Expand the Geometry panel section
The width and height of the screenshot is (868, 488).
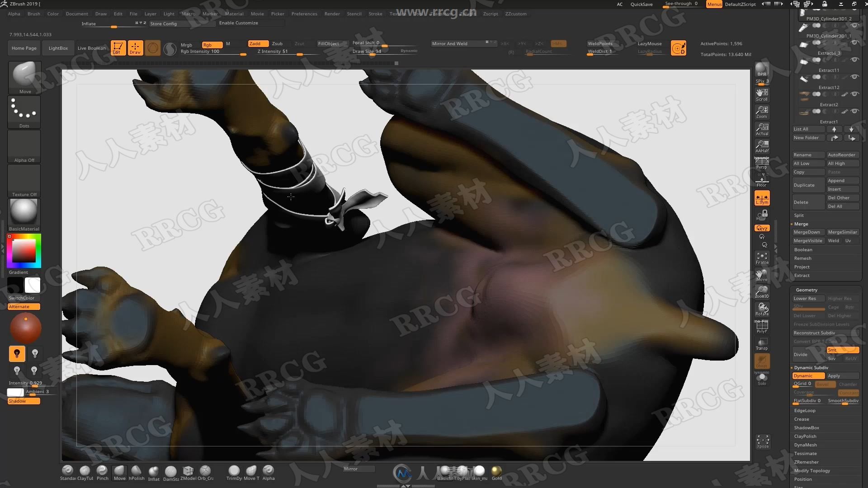click(806, 290)
